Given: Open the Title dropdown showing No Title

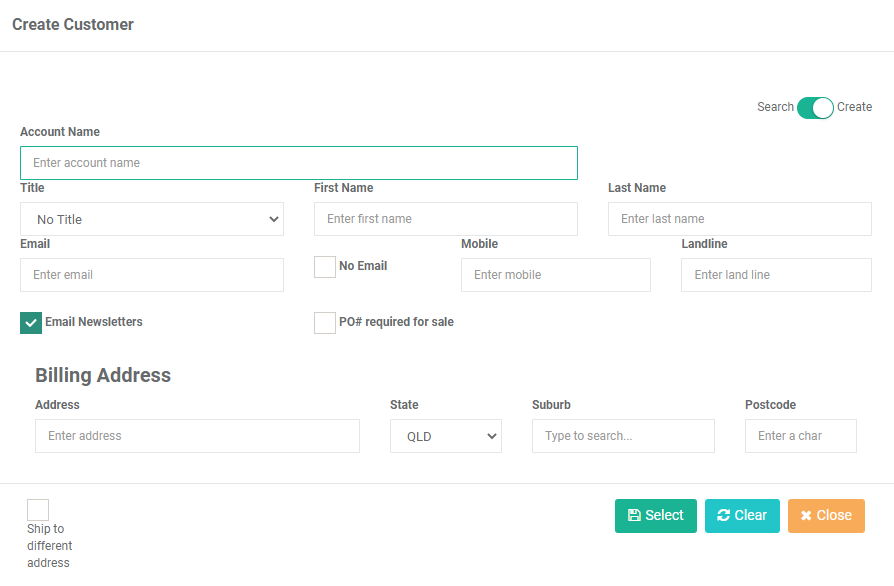Looking at the screenshot, I should [x=152, y=219].
